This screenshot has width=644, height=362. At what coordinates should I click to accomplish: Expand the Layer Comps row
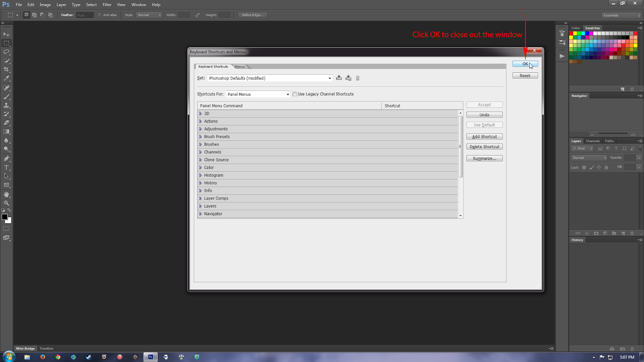[x=200, y=198]
